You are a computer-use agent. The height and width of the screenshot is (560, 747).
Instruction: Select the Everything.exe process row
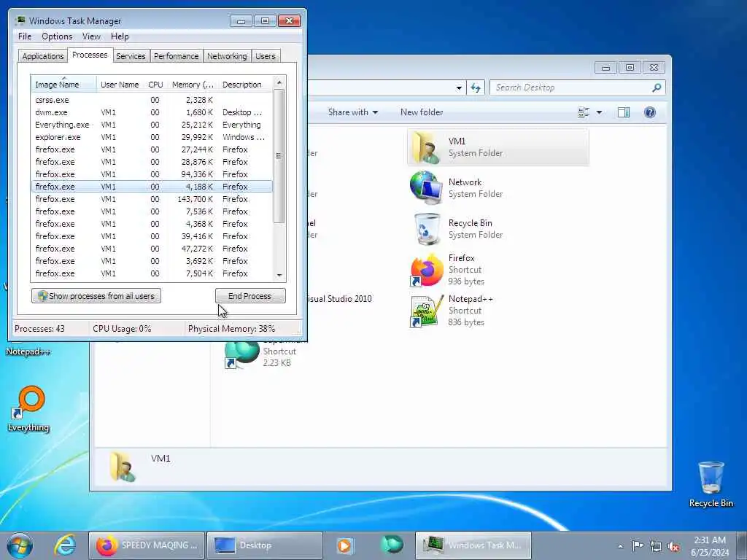(x=152, y=125)
